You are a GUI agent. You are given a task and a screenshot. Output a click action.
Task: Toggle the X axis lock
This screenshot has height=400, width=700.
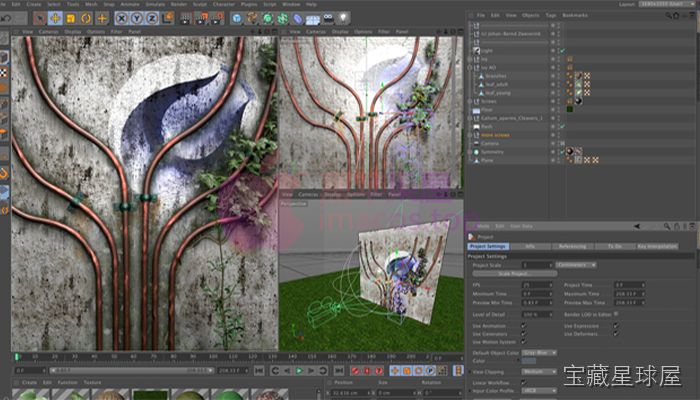coord(121,18)
